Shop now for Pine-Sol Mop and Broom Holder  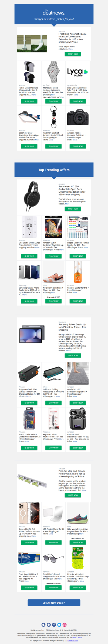(73, 495)
